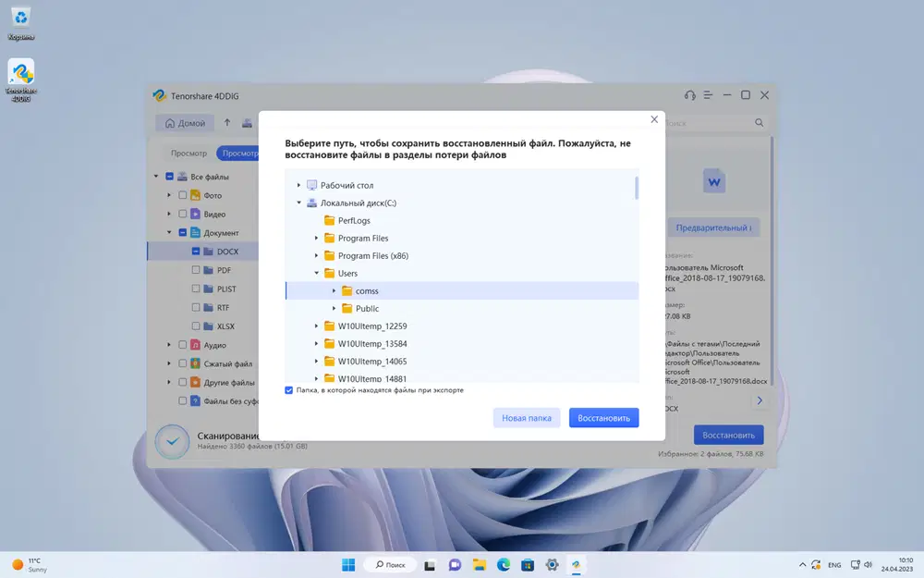Close the save path dialog
This screenshot has height=578, width=924.
654,119
